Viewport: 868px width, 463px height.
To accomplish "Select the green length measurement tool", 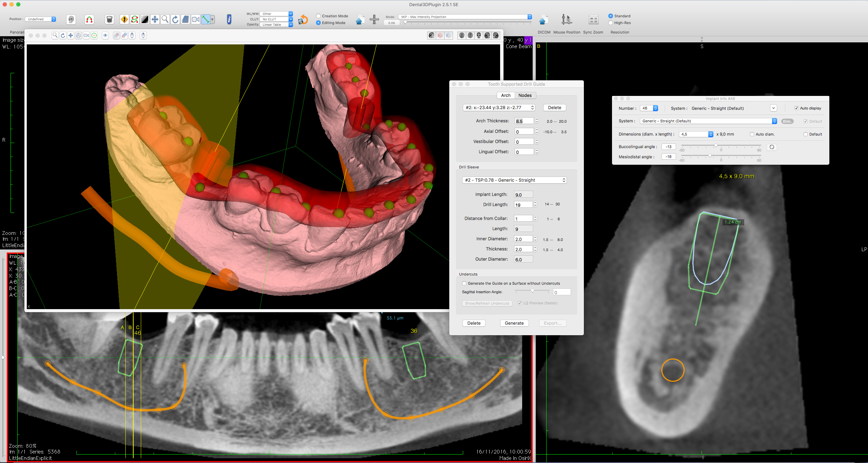I will click(205, 19).
